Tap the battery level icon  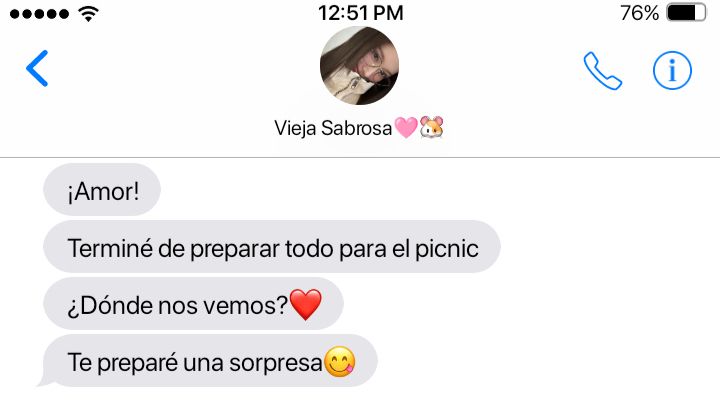click(686, 13)
